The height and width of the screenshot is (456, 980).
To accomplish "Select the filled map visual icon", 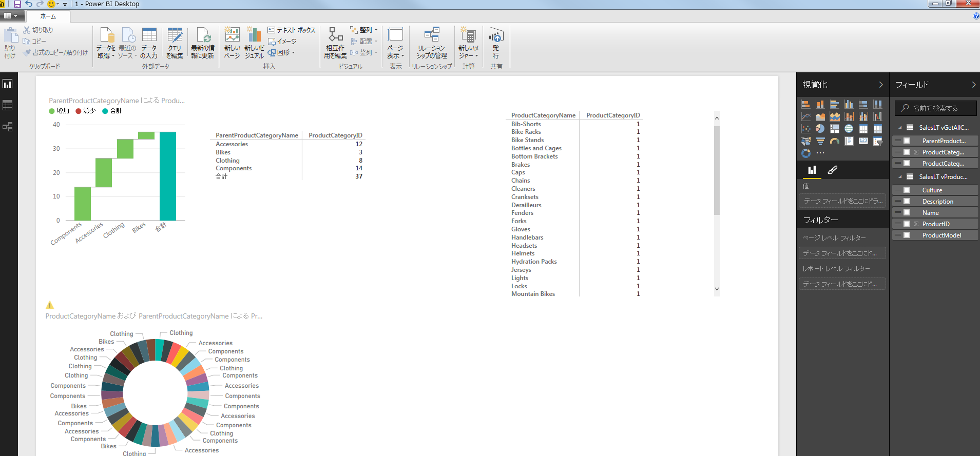I will pyautogui.click(x=805, y=141).
